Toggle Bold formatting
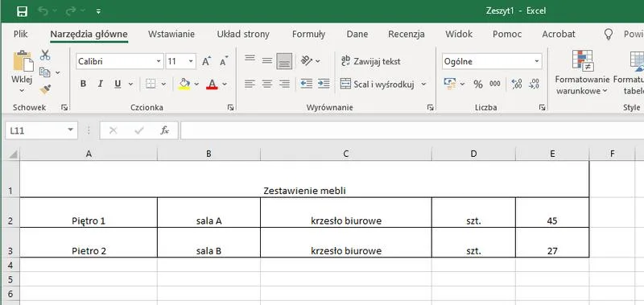The height and width of the screenshot is (305, 644). click(x=83, y=84)
